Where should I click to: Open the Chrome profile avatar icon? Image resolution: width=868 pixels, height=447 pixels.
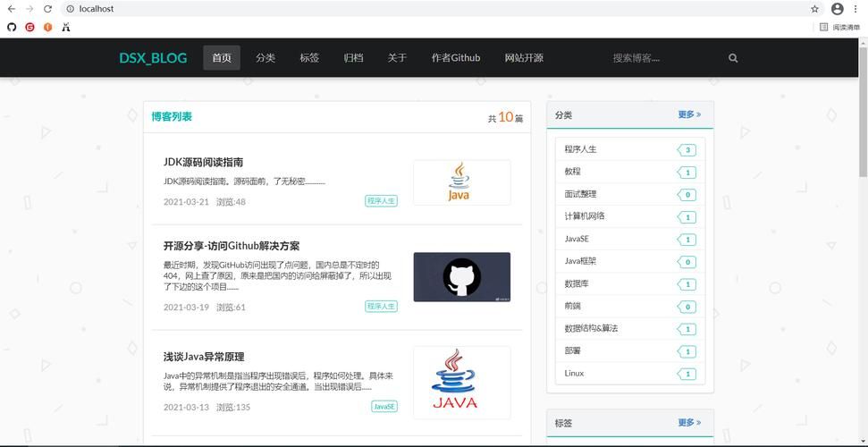[837, 9]
